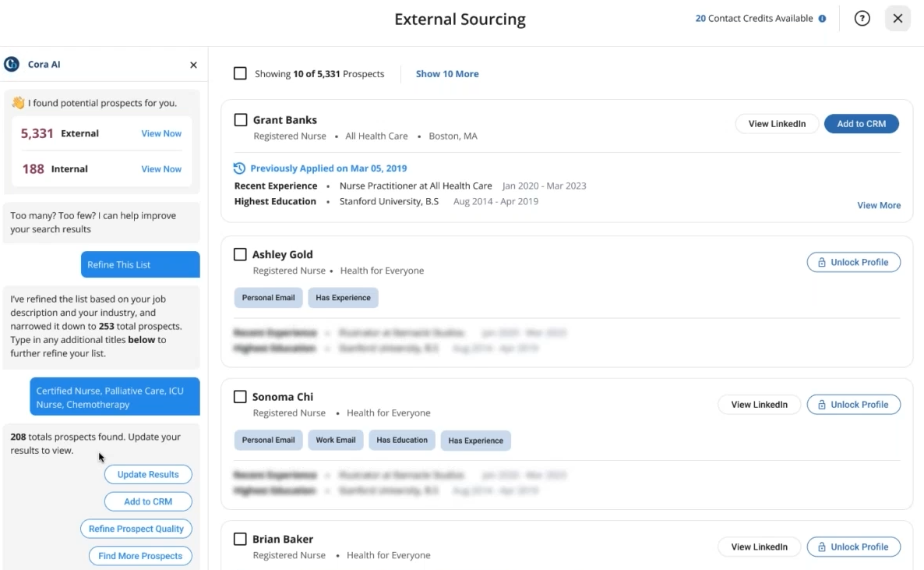Click the lock icon on Sonoma Chi's Unlock Profile
Viewport: 924px width, 570px height.
[822, 404]
